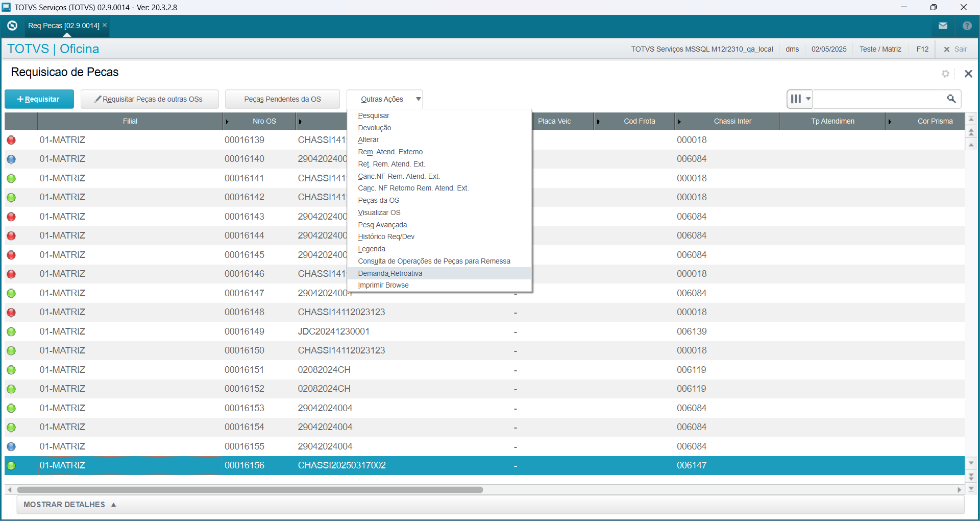Viewport: 980px width, 521px height.
Task: Select Canc.NF Rem. Atend. Ext. entry
Action: pos(439,176)
